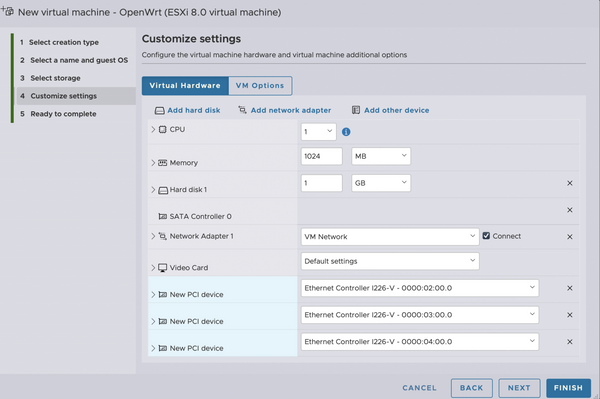
Task: Open the CPU count dropdown
Action: click(x=318, y=132)
